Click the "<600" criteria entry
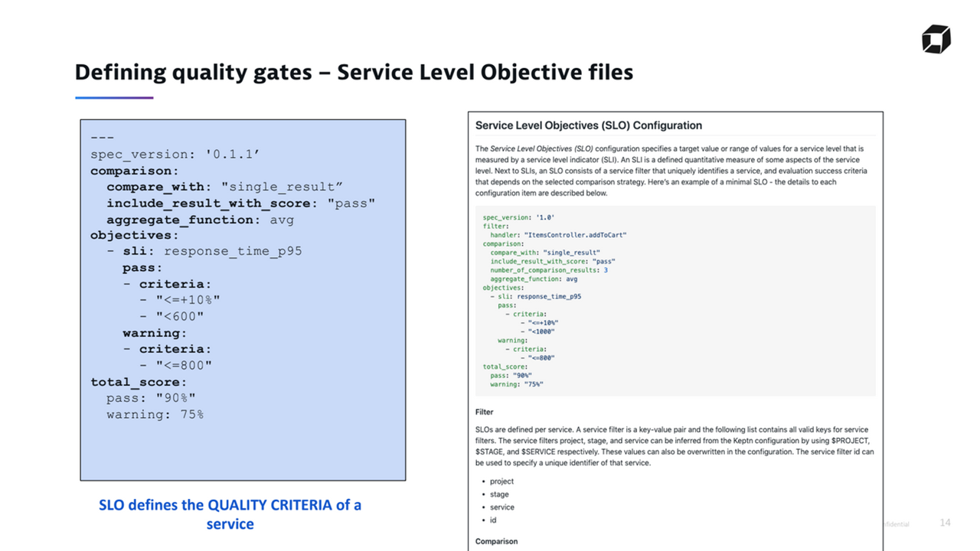The width and height of the screenshot is (980, 551). (x=180, y=316)
